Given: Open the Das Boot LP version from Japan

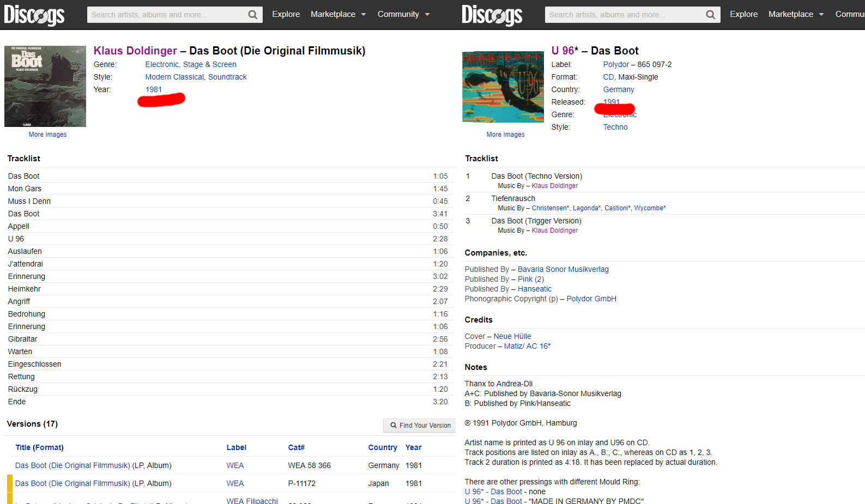Looking at the screenshot, I should (72, 483).
